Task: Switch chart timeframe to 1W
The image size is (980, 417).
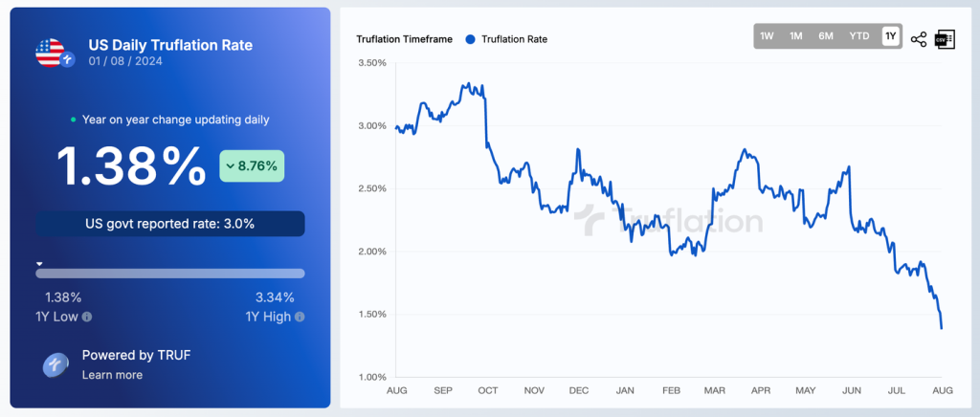Action: coord(767,36)
